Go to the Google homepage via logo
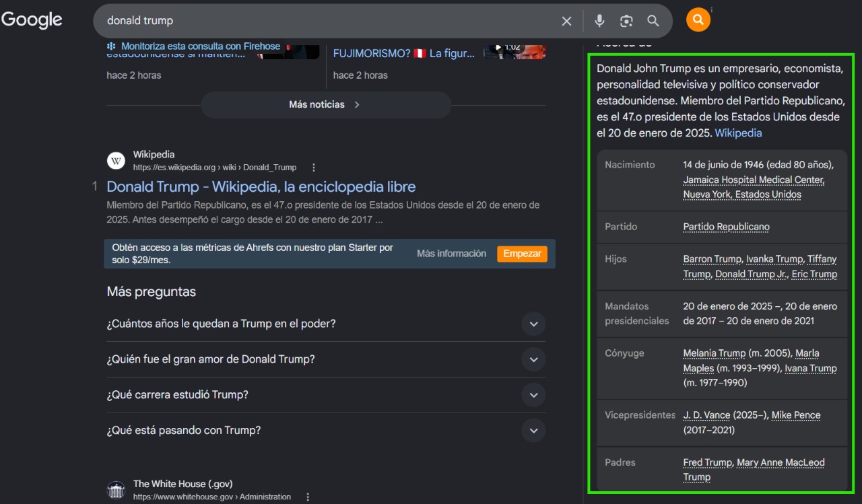Viewport: 862px width, 504px height. click(x=32, y=20)
